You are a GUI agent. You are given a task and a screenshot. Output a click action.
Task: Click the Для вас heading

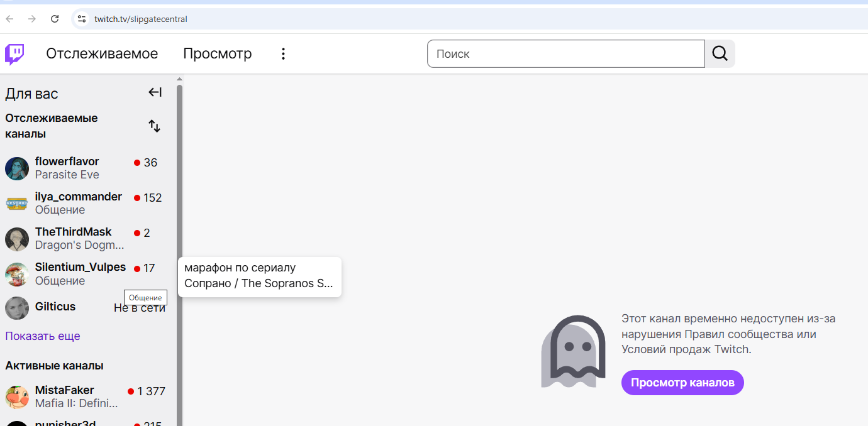(x=31, y=94)
